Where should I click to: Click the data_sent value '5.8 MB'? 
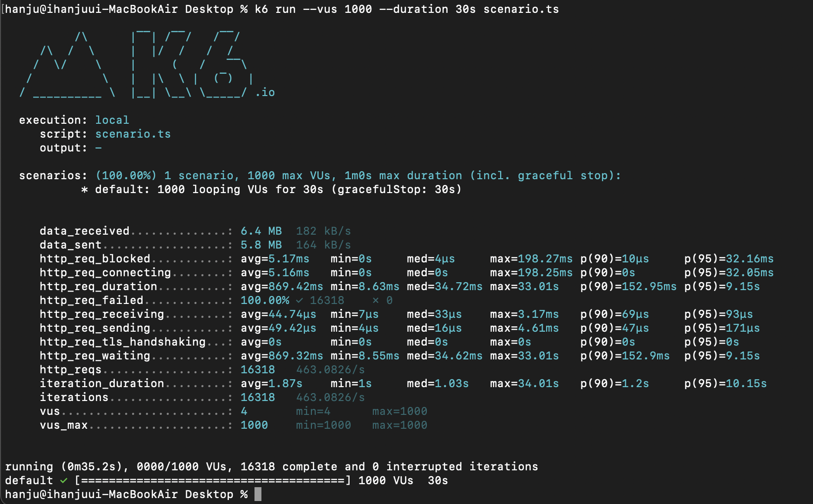(x=261, y=245)
